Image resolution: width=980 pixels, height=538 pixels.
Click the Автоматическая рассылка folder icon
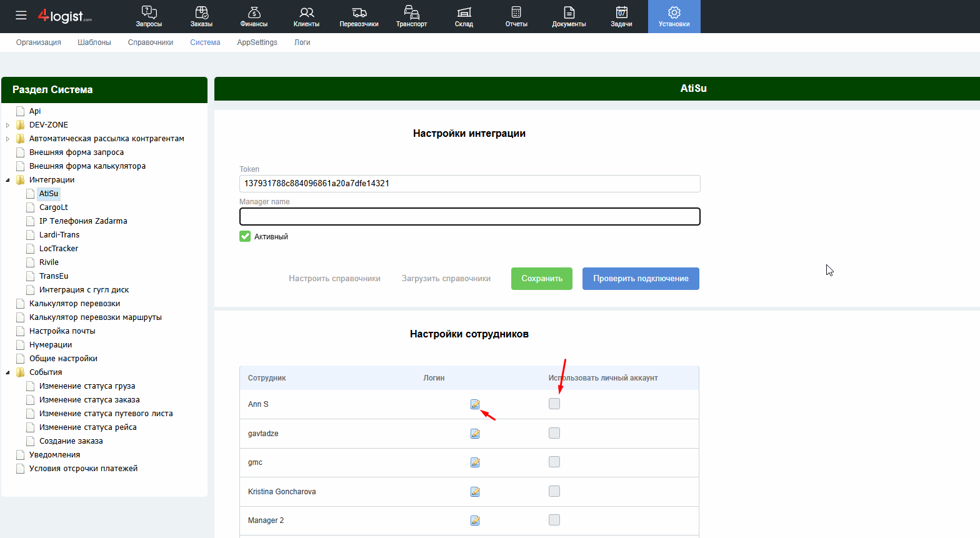tap(21, 139)
